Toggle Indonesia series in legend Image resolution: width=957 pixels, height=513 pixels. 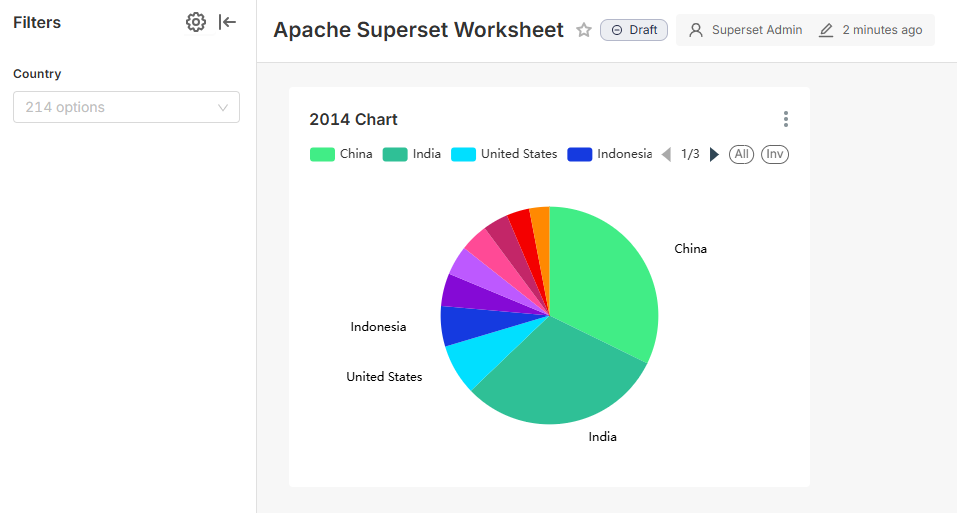[610, 154]
